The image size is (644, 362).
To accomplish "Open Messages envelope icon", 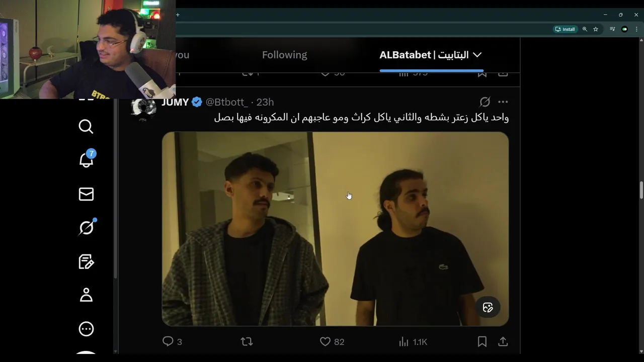I will [86, 194].
